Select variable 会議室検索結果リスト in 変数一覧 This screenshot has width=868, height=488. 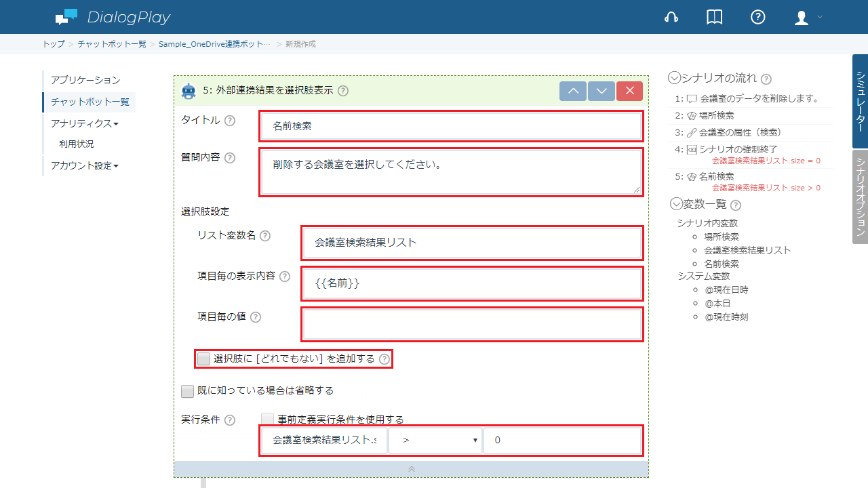747,250
